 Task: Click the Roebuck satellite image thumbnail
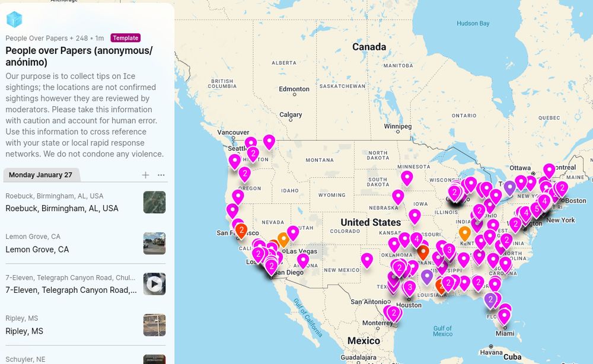(x=154, y=202)
